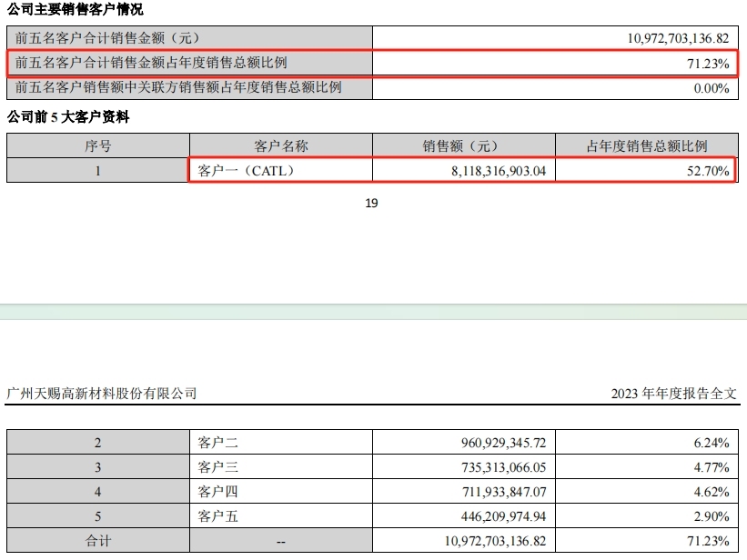Click the -- placeholder in the 合计 row

(x=281, y=542)
